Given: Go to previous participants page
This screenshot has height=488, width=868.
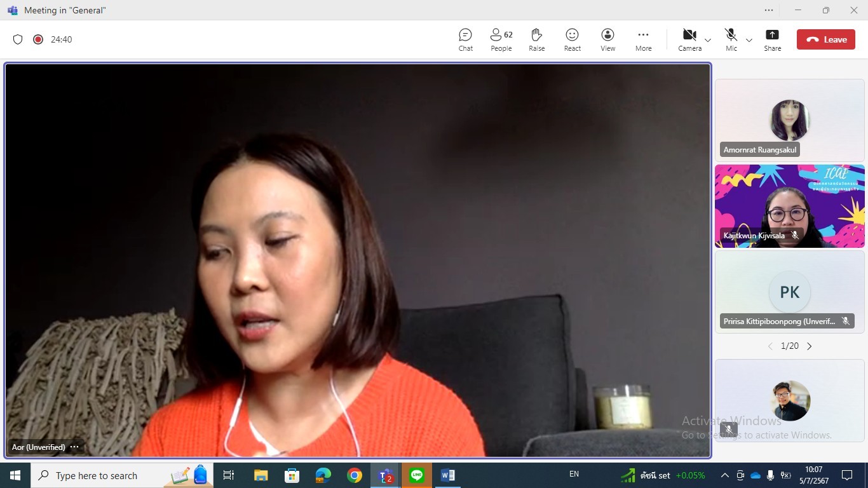Looking at the screenshot, I should click(x=770, y=346).
